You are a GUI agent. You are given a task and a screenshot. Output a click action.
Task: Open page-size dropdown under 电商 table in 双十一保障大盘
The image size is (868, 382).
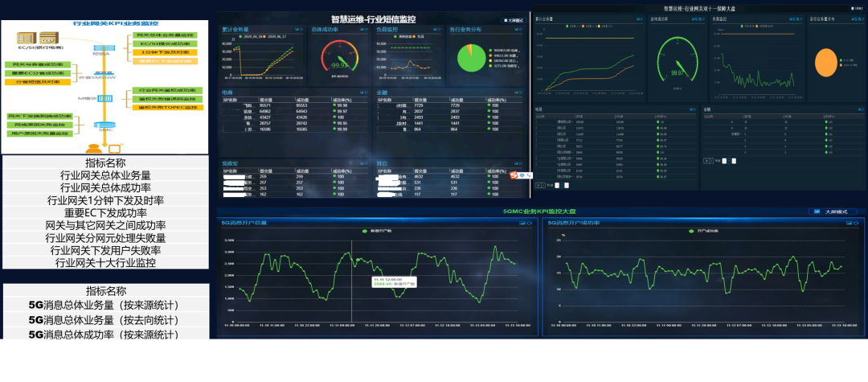540,185
